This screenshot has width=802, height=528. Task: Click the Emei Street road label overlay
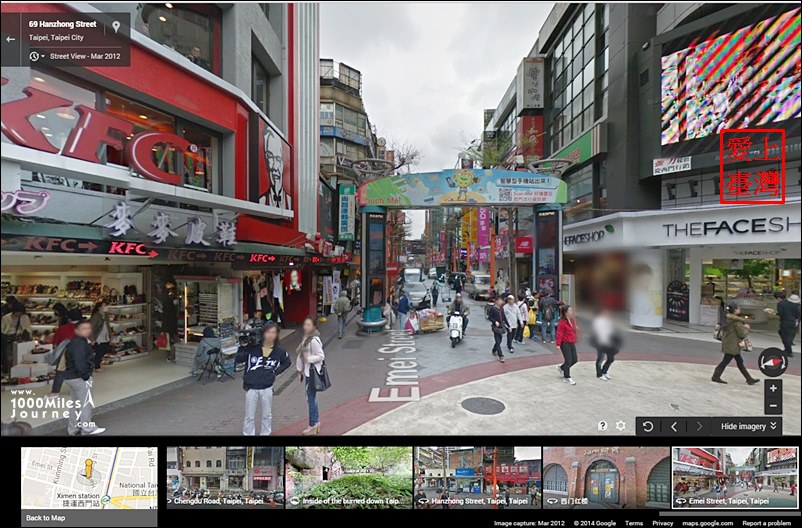[x=394, y=366]
